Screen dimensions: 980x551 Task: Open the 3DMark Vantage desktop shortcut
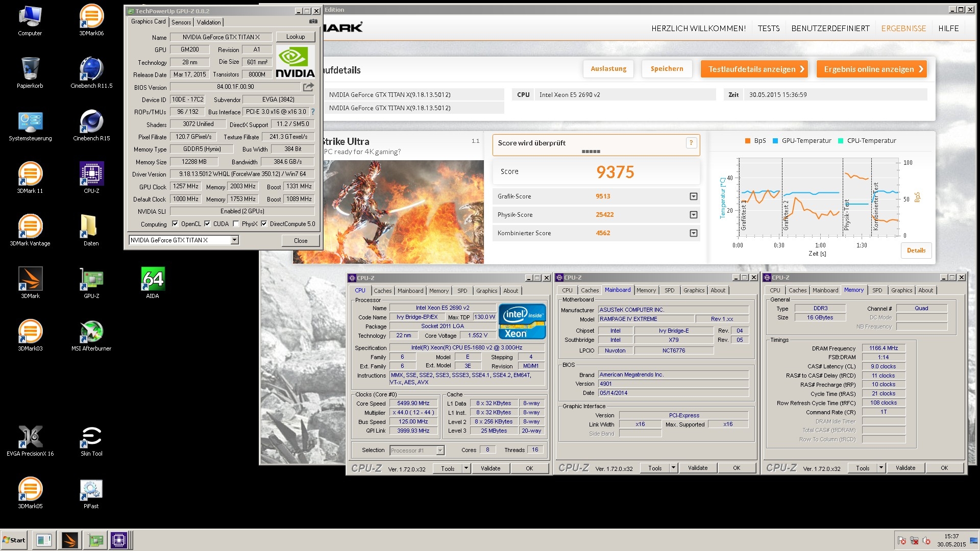pyautogui.click(x=30, y=231)
